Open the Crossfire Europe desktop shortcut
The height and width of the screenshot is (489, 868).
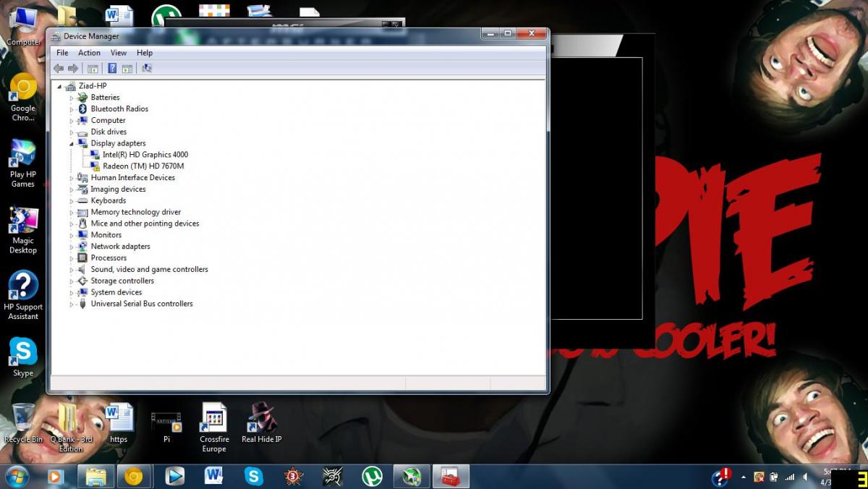[x=214, y=428]
